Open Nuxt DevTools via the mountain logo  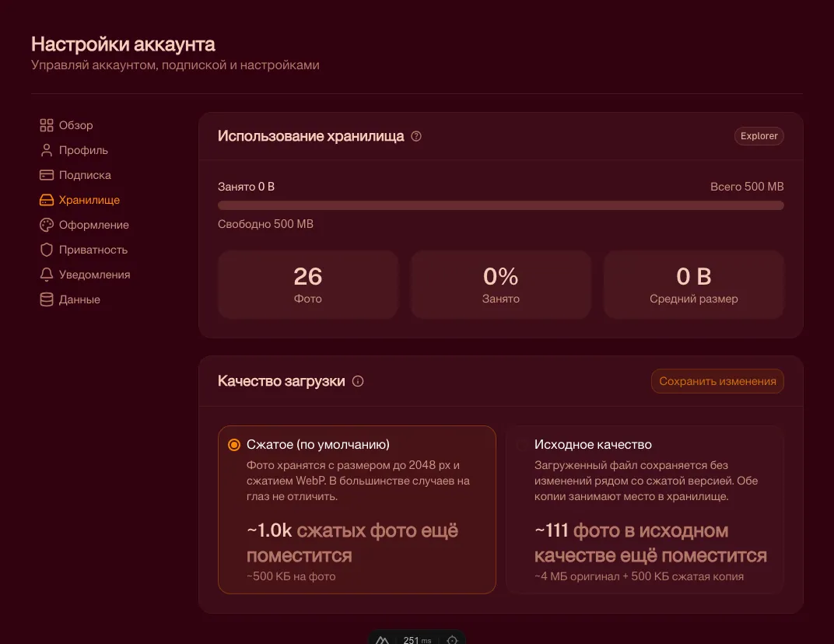pyautogui.click(x=383, y=640)
